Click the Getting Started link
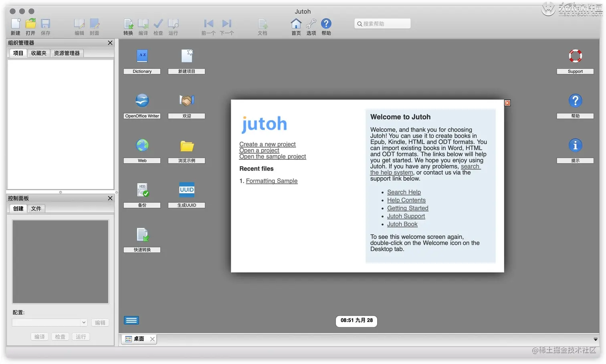606x364 pixels. (408, 208)
